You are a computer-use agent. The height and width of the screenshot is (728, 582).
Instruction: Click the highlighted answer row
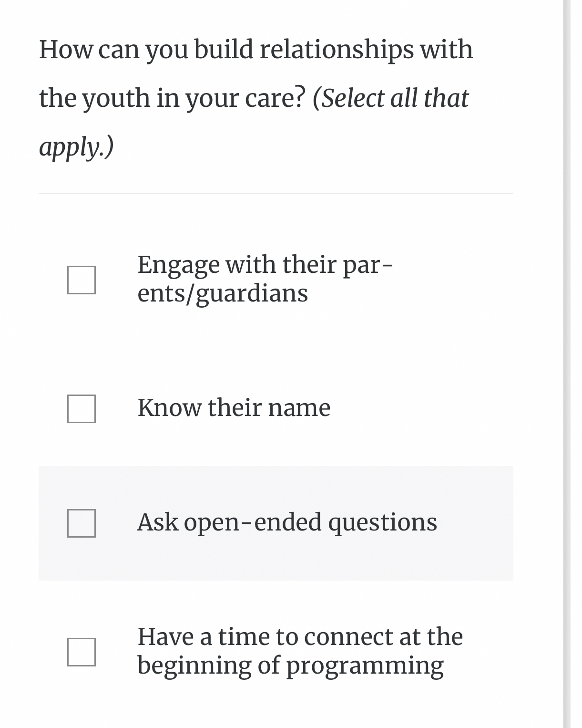(x=276, y=523)
